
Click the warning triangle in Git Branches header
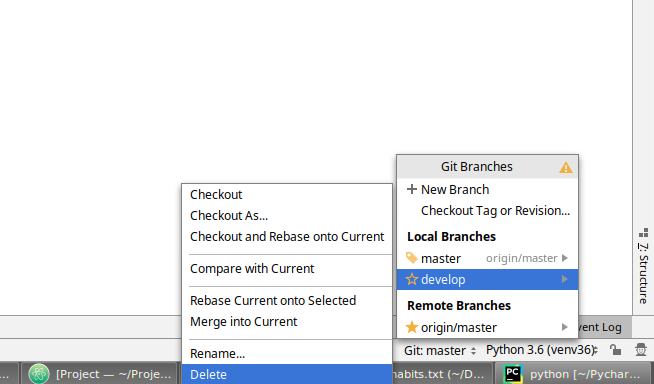coord(566,168)
